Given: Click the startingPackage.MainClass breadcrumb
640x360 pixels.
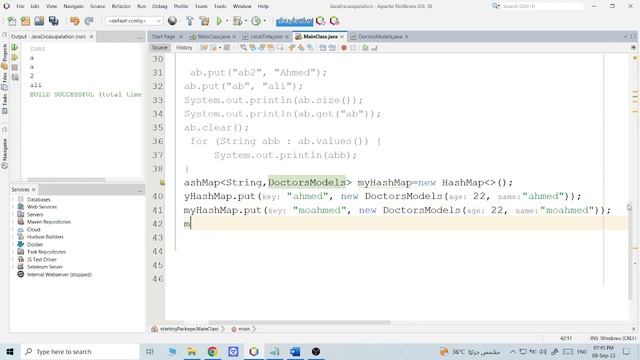Looking at the screenshot, I should point(189,329).
